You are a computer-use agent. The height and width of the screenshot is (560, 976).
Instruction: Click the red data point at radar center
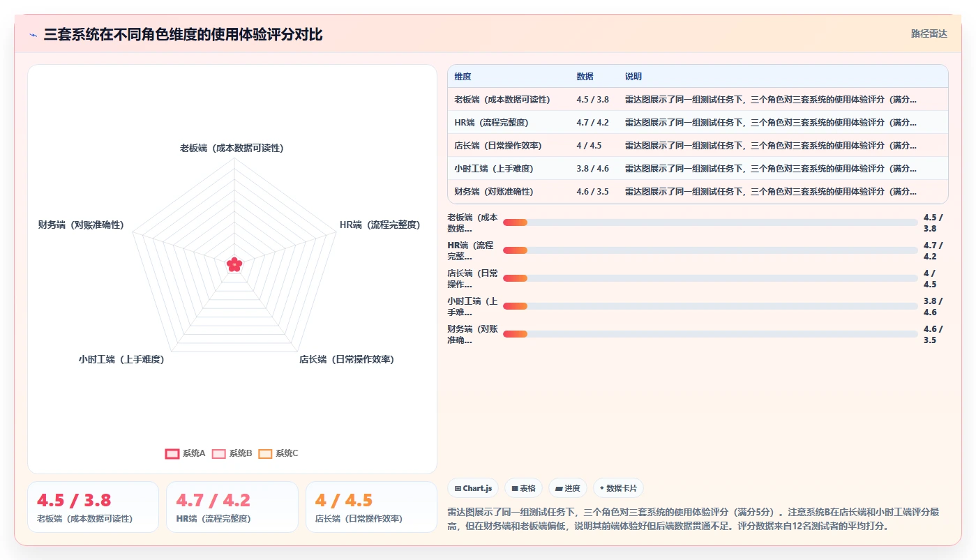234,264
